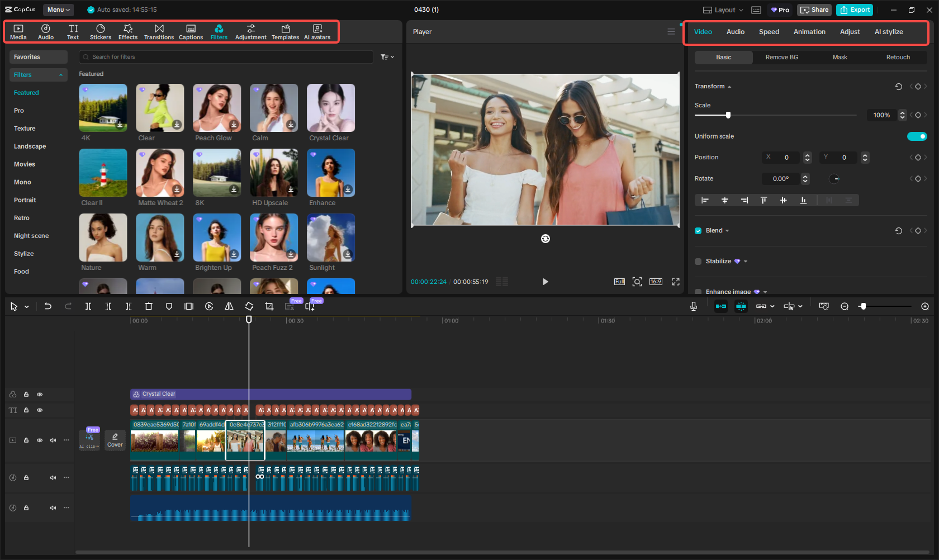Viewport: 939px width, 560px height.
Task: Zoom in on the timeline with the magnifier icon
Action: tap(924, 306)
